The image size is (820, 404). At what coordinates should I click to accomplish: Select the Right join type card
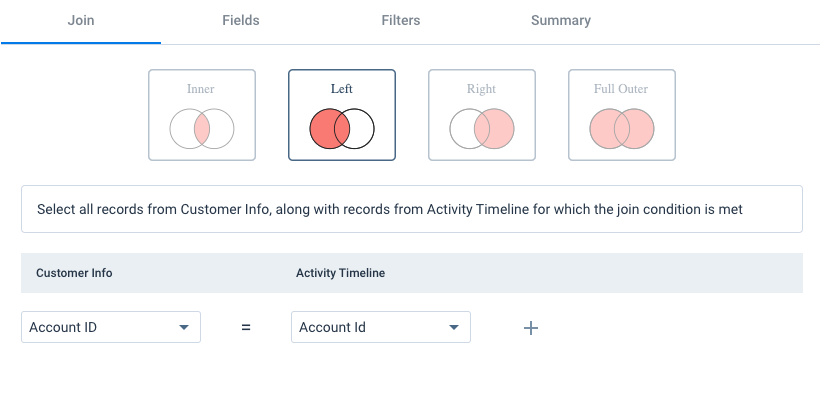[x=482, y=115]
